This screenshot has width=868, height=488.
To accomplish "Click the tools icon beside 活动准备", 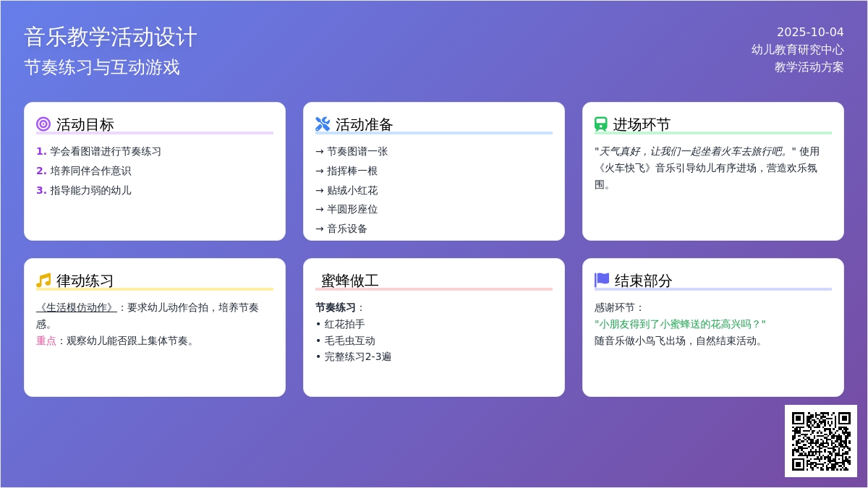I will [323, 124].
